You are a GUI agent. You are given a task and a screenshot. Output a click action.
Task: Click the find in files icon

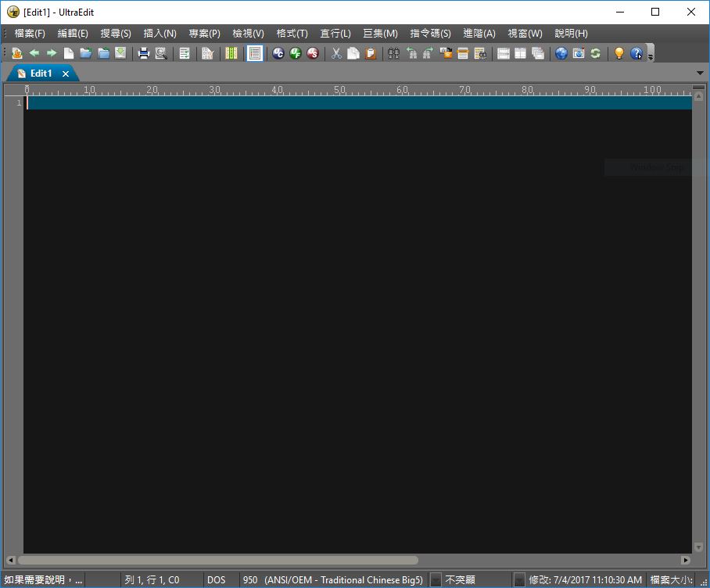pyautogui.click(x=480, y=53)
